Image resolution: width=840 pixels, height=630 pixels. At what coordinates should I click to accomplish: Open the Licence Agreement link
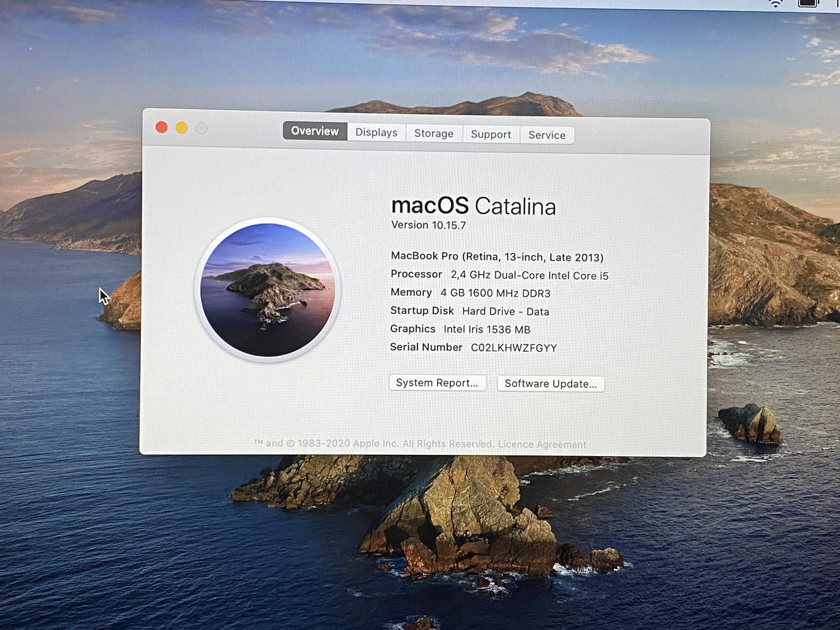pyautogui.click(x=541, y=445)
